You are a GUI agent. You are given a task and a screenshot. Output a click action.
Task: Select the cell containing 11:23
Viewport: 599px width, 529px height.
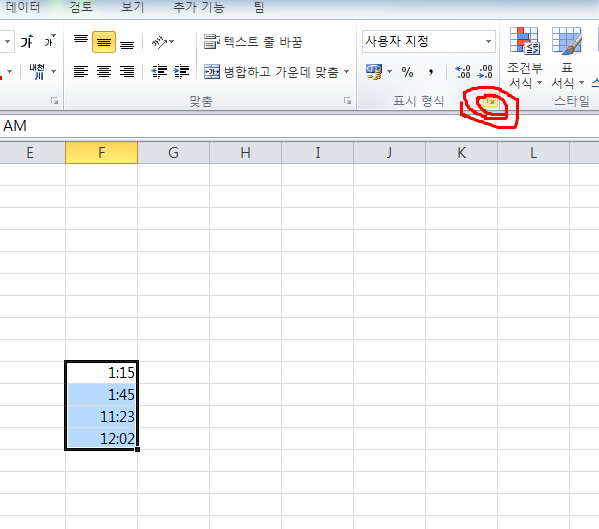pyautogui.click(x=101, y=416)
